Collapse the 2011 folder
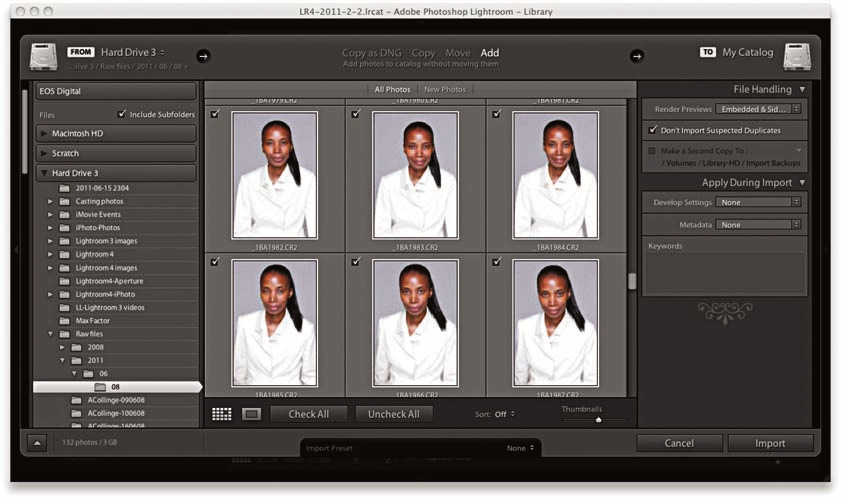Screen dimensions: 841x499 [x=62, y=361]
